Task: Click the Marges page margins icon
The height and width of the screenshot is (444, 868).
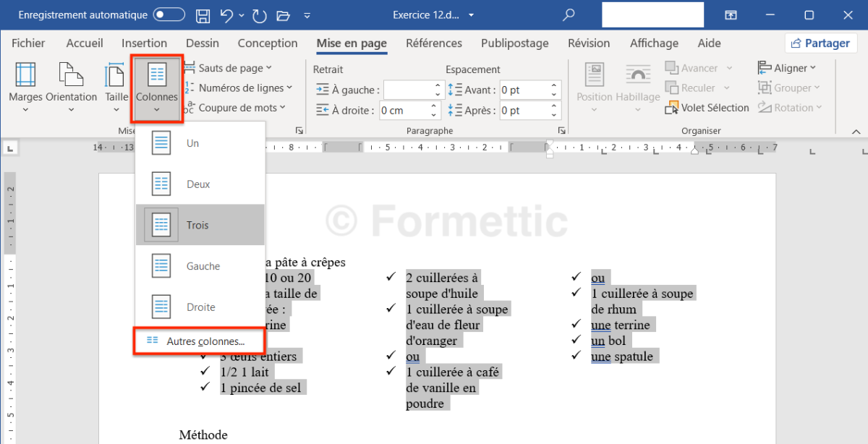Action: pos(25,75)
